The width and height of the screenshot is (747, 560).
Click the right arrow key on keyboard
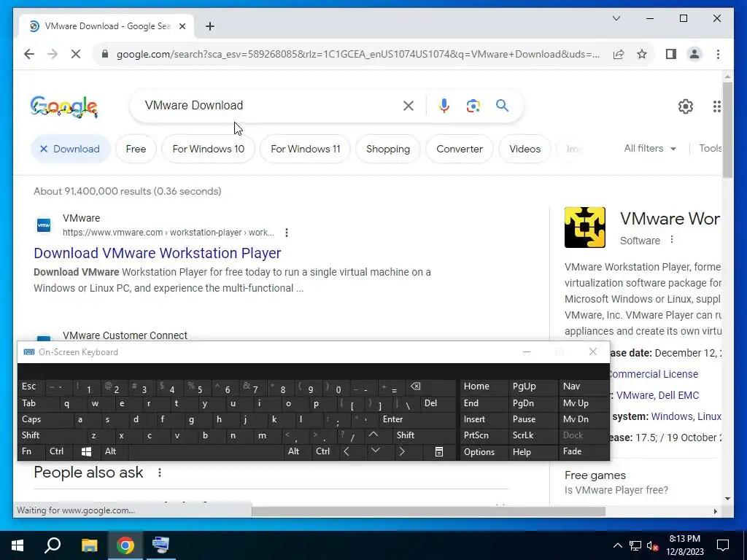pos(402,451)
